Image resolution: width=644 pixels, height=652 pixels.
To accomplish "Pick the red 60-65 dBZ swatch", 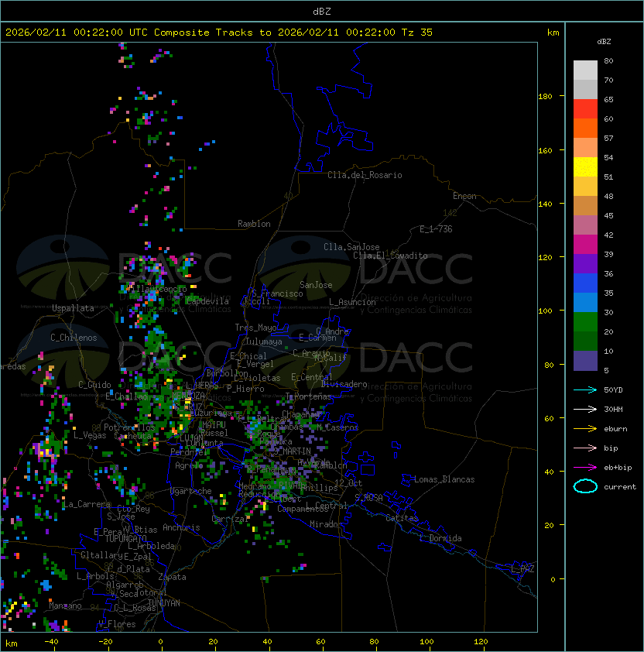I will point(585,109).
